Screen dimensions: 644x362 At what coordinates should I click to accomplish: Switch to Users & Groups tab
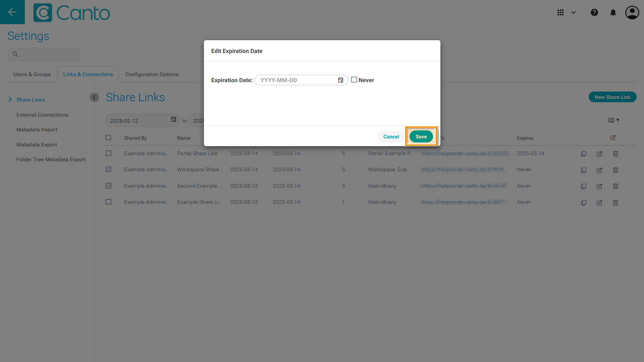[32, 74]
